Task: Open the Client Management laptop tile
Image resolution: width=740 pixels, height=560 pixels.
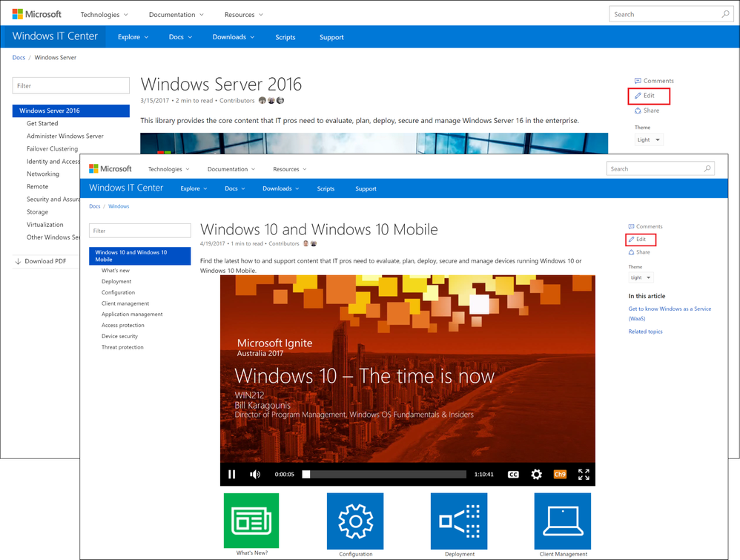Action: pyautogui.click(x=563, y=521)
